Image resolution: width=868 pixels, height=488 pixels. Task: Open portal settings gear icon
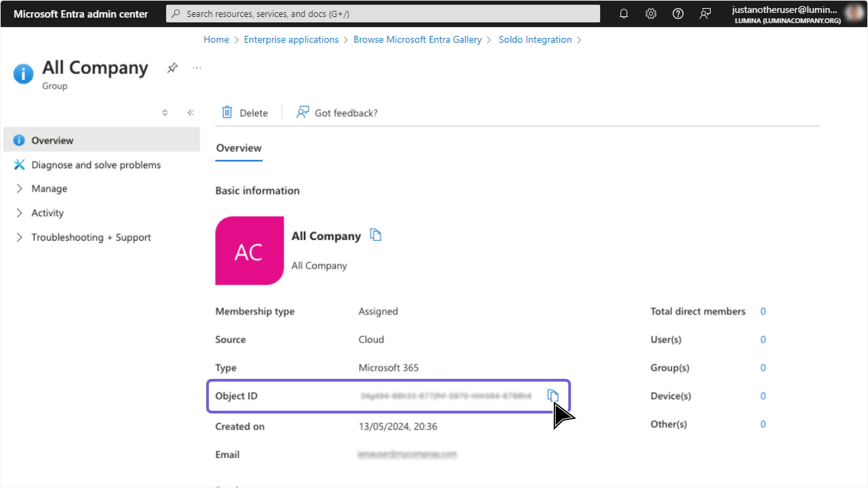point(651,14)
